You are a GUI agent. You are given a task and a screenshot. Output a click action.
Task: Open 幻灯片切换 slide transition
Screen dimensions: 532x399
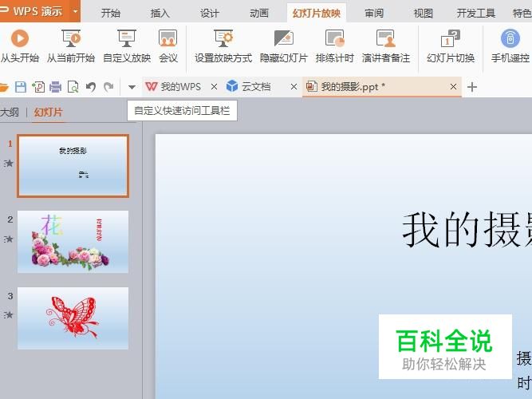click(x=451, y=46)
